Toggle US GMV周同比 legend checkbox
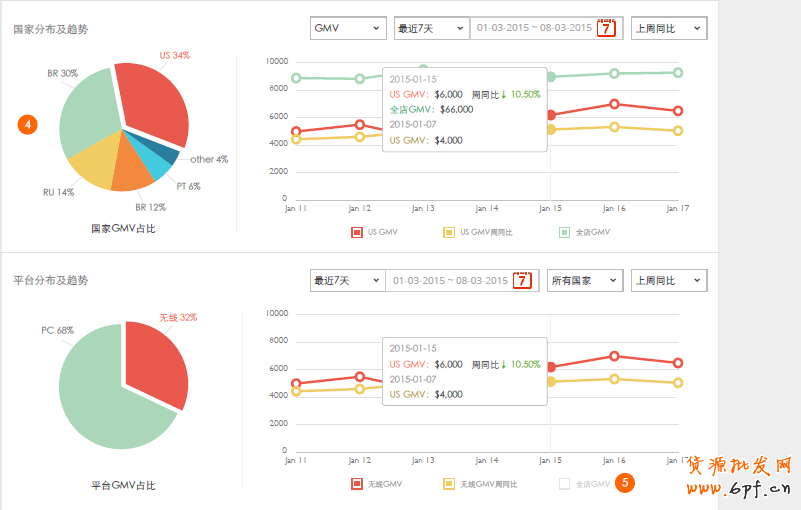 (449, 232)
